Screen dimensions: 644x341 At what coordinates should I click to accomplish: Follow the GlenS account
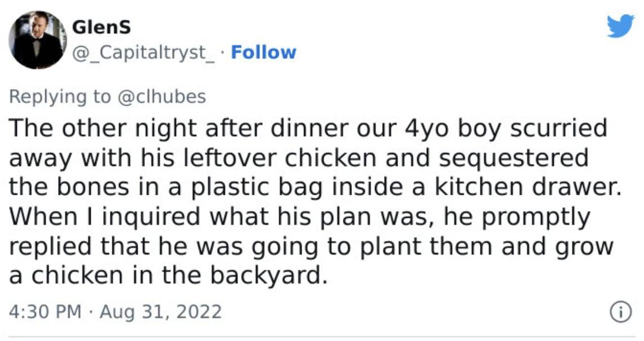(x=263, y=53)
